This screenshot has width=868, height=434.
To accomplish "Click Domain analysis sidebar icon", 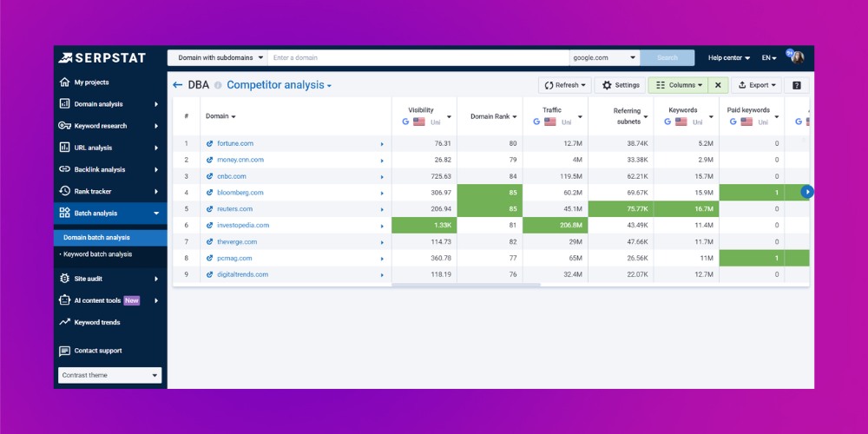I will point(65,103).
